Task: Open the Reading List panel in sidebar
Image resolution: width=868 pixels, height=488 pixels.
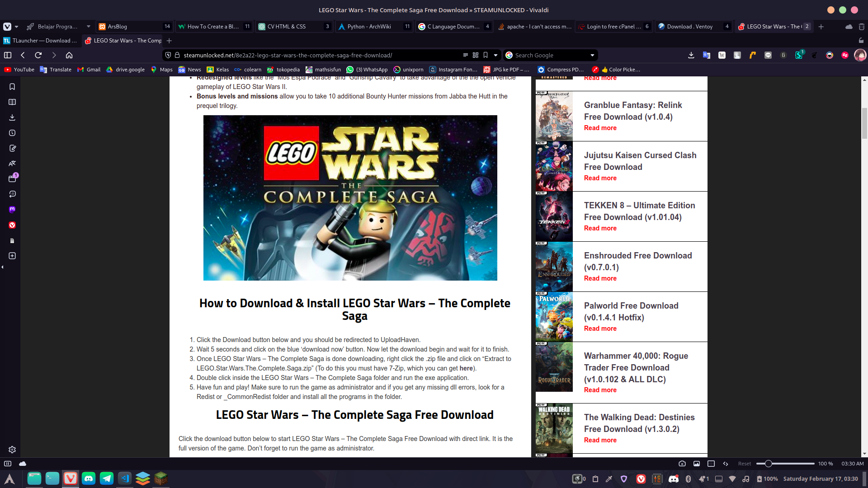Action: tap(12, 102)
